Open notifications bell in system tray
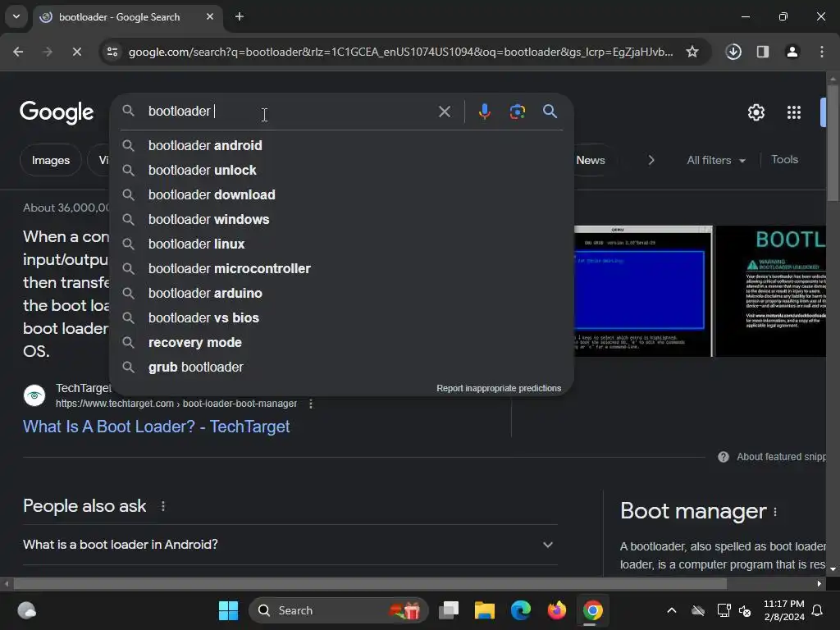This screenshot has width=840, height=630. (818, 610)
